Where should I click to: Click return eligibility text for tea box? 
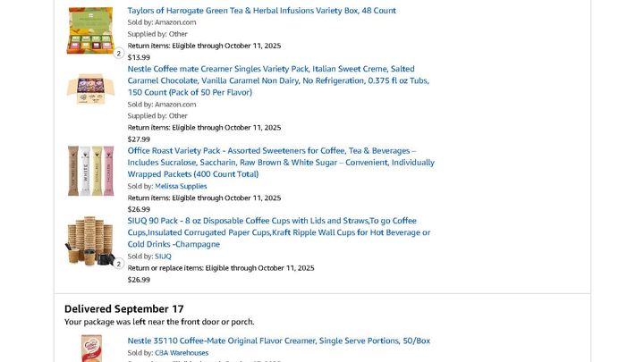[204, 46]
